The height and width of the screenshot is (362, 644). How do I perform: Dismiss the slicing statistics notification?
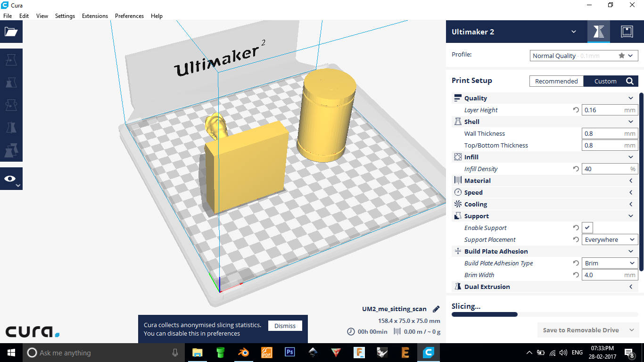pyautogui.click(x=285, y=326)
